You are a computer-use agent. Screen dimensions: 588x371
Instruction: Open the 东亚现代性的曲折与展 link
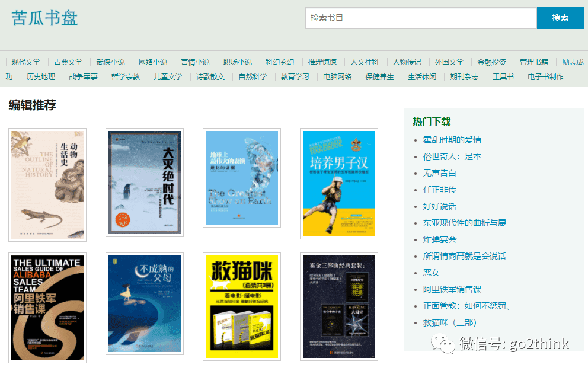click(x=465, y=223)
